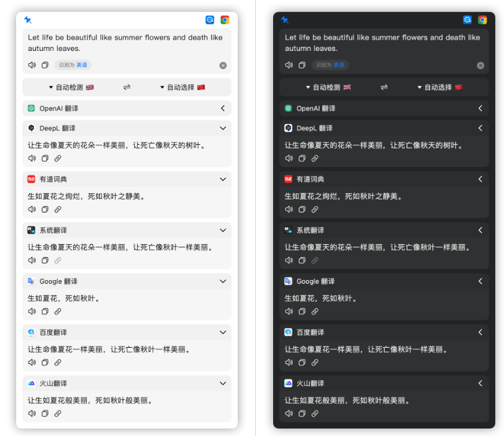Image resolution: width=504 pixels, height=436 pixels.
Task: Copy the Youdao (有道词典) result in the light window
Action: [x=45, y=209]
